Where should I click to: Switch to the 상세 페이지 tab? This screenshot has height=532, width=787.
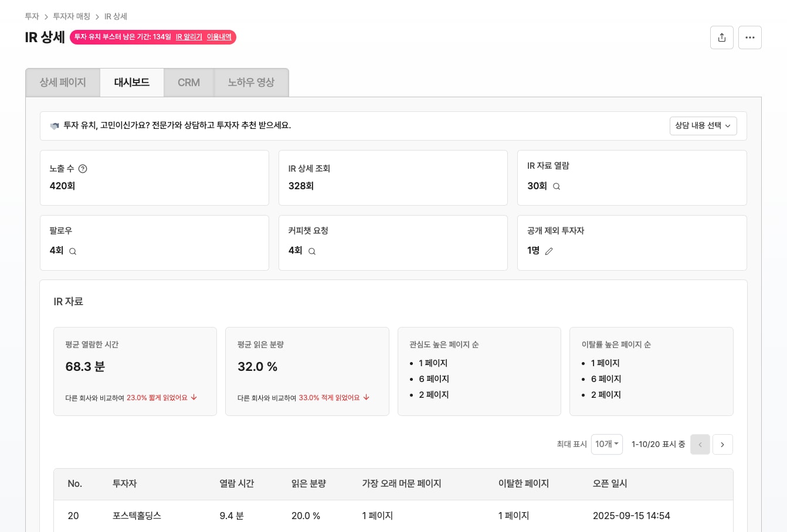[x=63, y=83]
